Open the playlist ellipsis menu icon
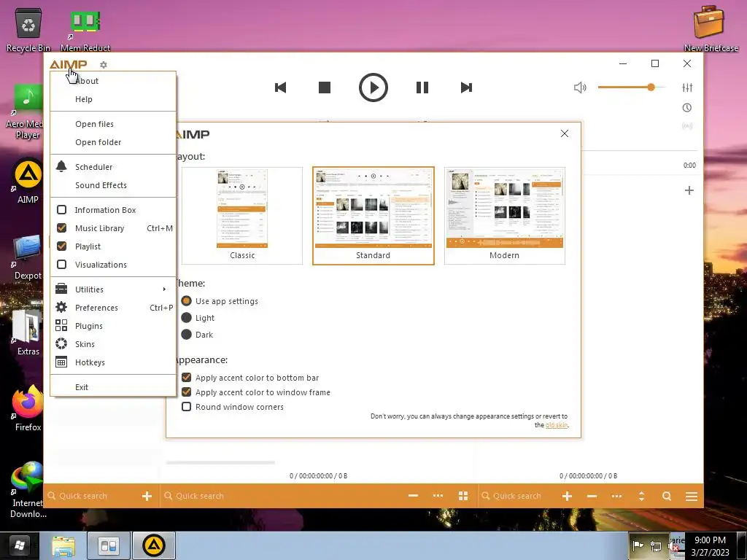The width and height of the screenshot is (747, 560). click(616, 496)
